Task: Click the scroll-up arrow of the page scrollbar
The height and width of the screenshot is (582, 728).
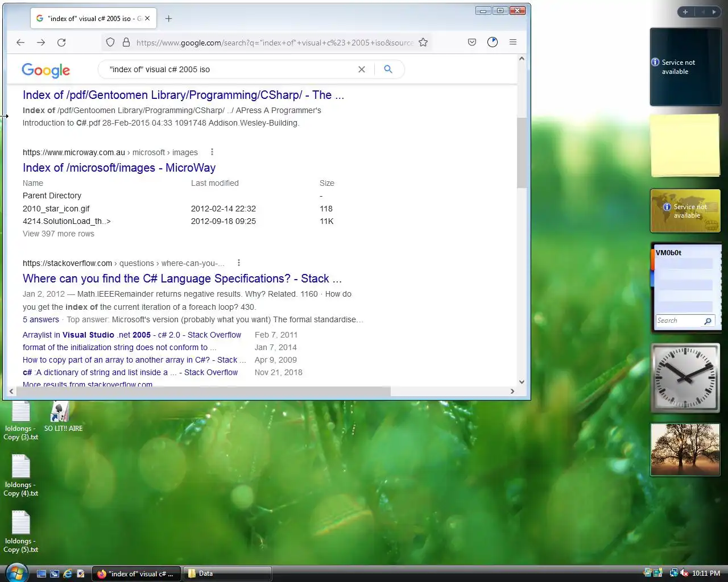Action: pyautogui.click(x=522, y=59)
